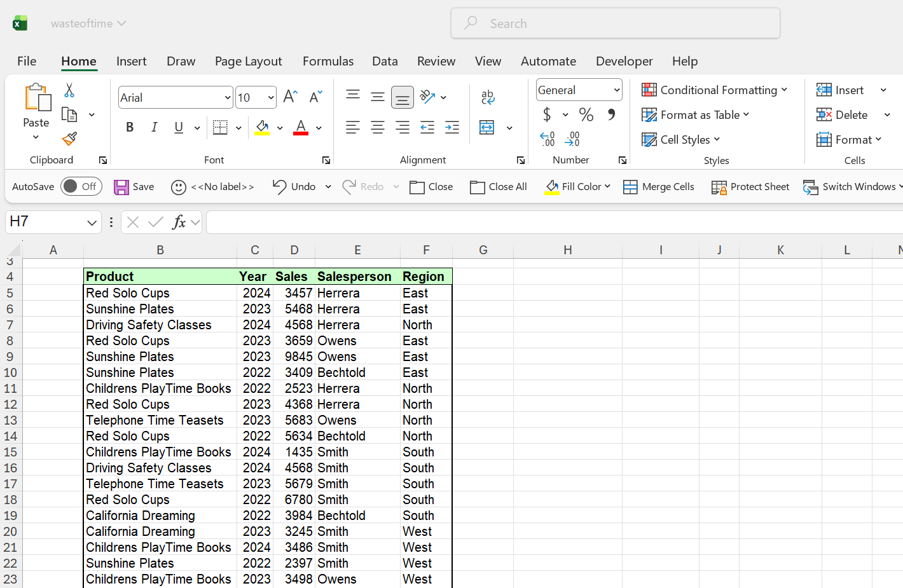Image resolution: width=903 pixels, height=588 pixels.
Task: Click the Format Painter brush icon
Action: tap(69, 139)
